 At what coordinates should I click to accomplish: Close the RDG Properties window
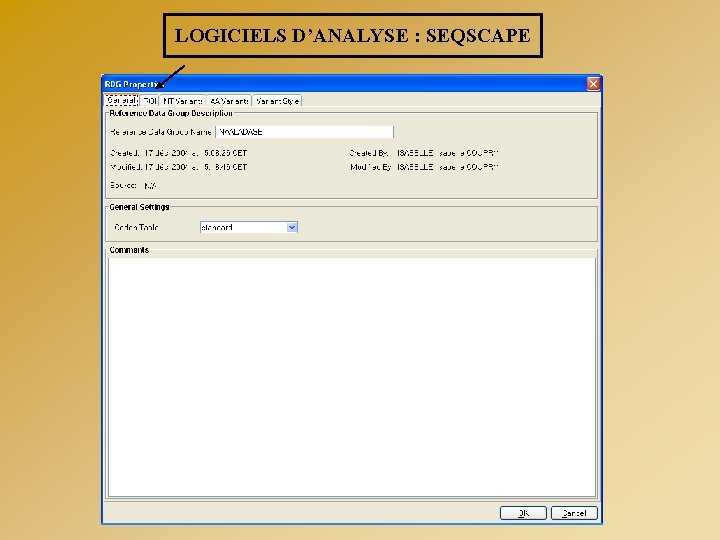[593, 84]
